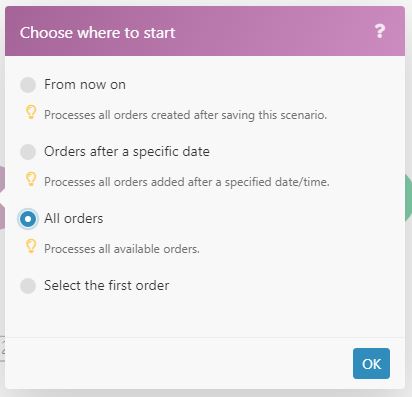412x397 pixels.
Task: Click the All orders label text
Action: [74, 219]
